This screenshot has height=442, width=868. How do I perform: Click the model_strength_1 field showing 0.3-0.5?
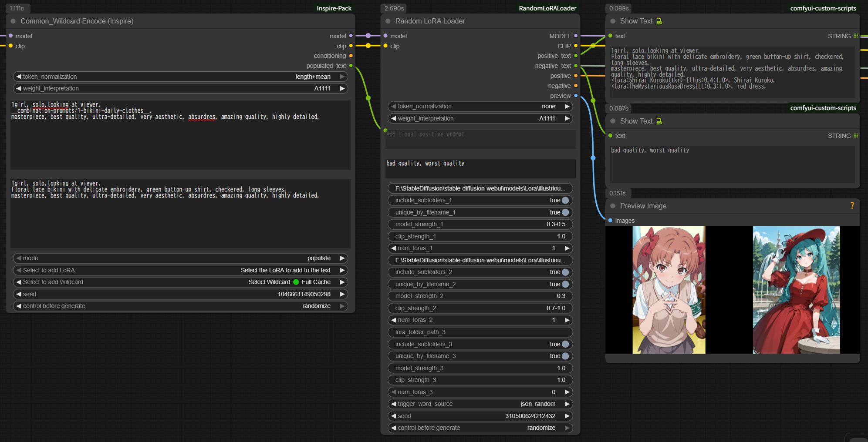click(480, 224)
